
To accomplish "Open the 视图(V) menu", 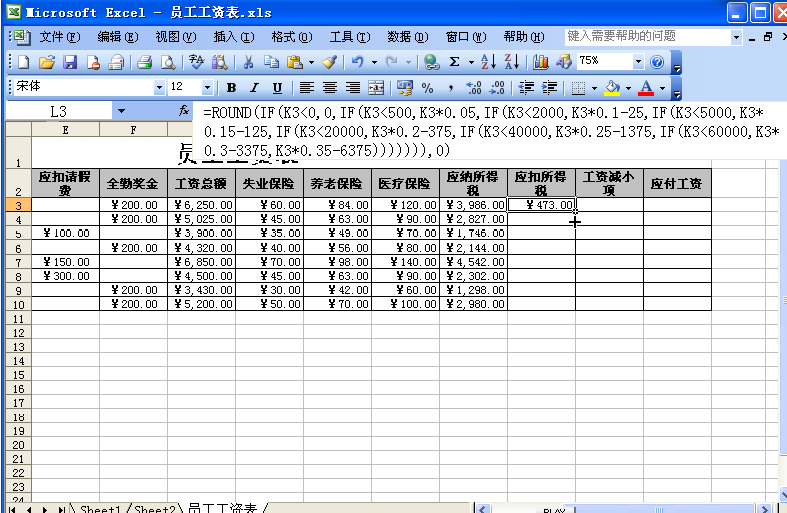I will click(176, 37).
